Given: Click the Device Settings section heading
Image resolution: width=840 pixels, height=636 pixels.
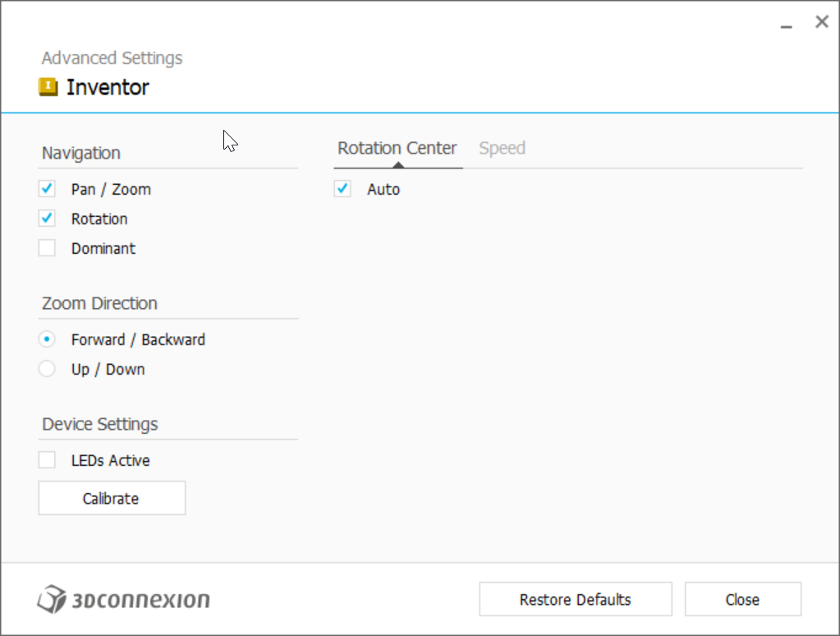Looking at the screenshot, I should (x=100, y=424).
